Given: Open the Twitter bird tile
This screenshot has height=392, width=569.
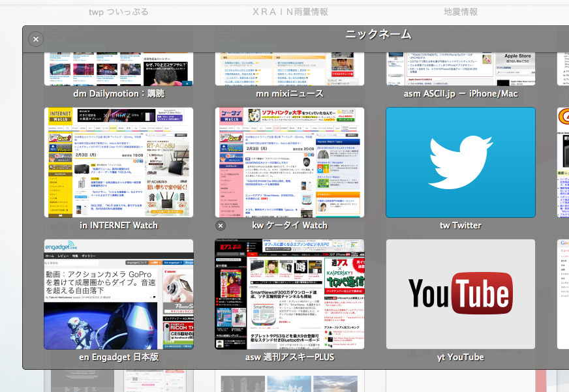Looking at the screenshot, I should coord(461,162).
